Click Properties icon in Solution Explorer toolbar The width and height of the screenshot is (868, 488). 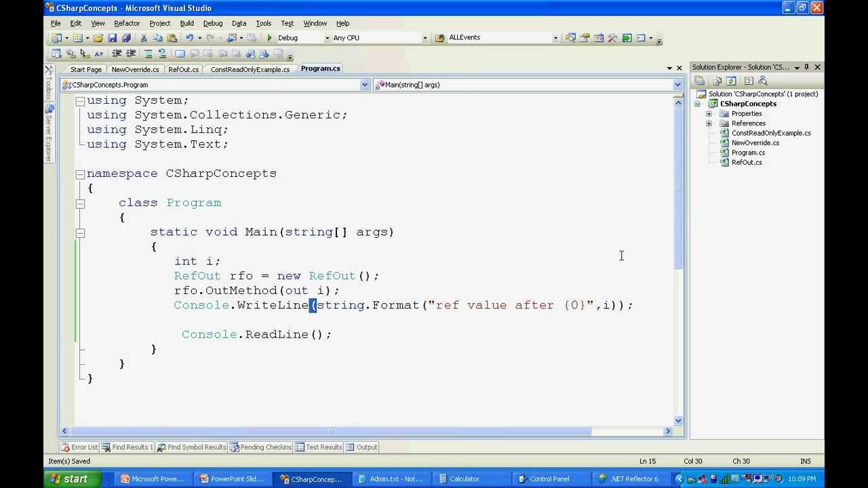pyautogui.click(x=699, y=81)
